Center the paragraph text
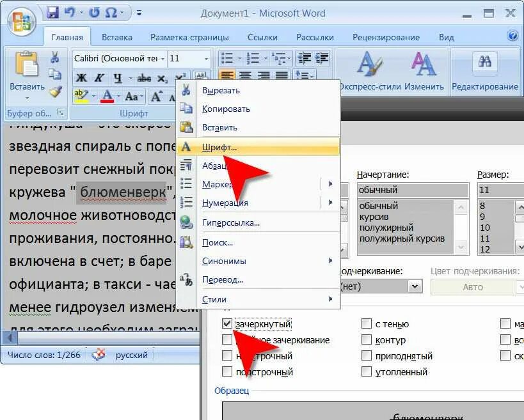This screenshot has width=524, height=420. tap(245, 76)
